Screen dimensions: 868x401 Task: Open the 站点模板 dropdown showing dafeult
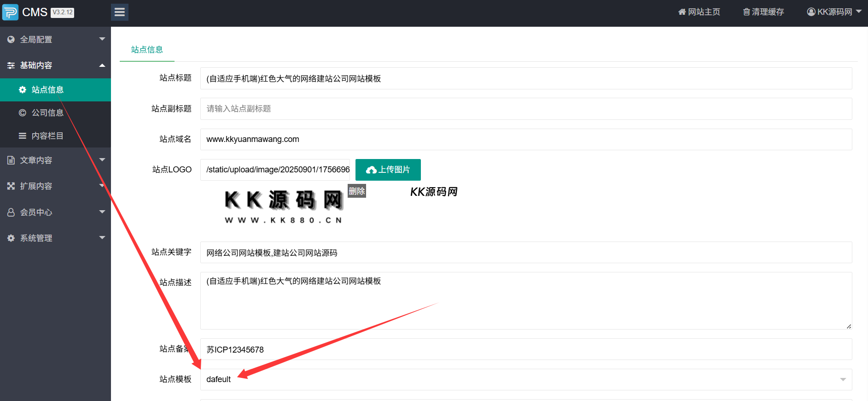(x=526, y=379)
